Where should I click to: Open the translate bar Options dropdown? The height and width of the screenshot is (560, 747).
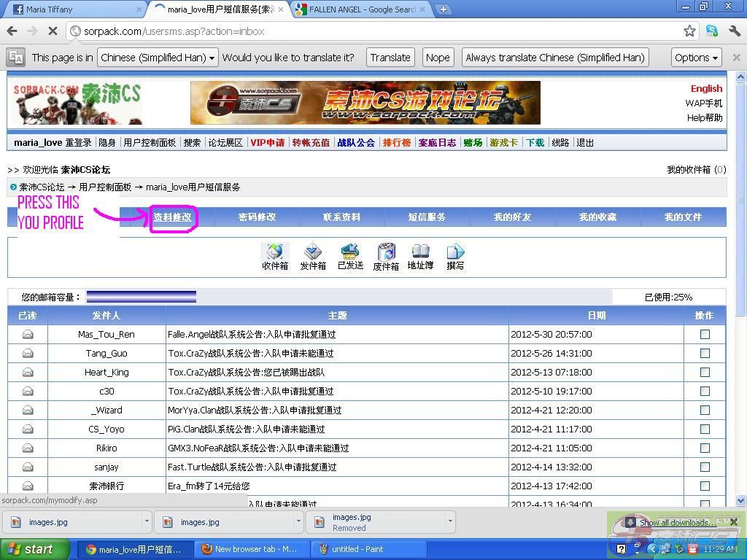[x=696, y=58]
